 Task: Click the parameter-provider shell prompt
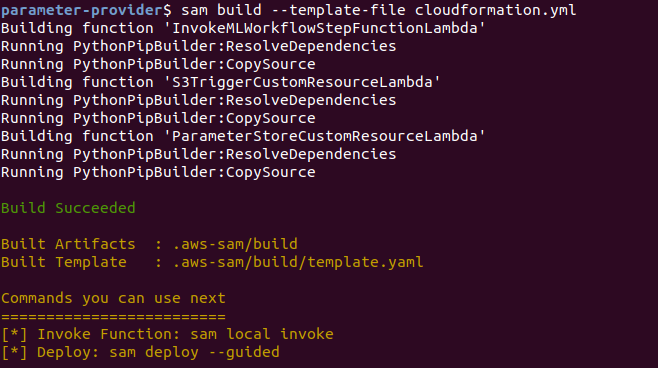[x=86, y=10]
